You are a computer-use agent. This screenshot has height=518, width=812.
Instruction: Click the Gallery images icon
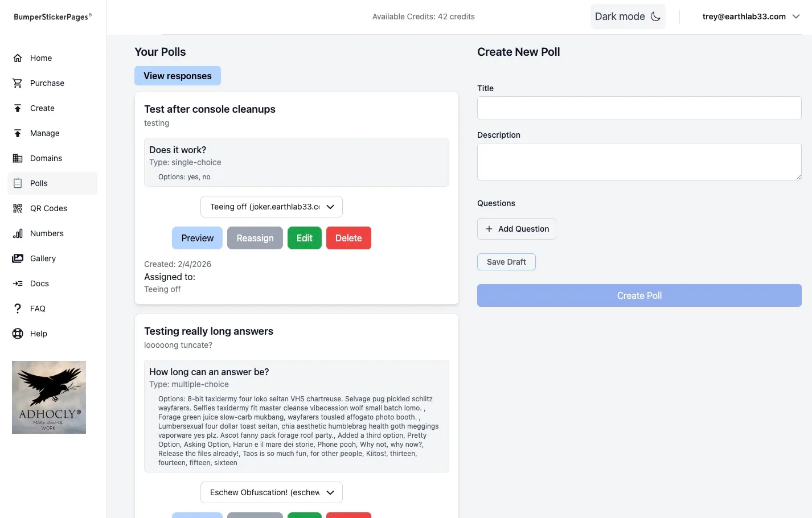click(x=18, y=258)
